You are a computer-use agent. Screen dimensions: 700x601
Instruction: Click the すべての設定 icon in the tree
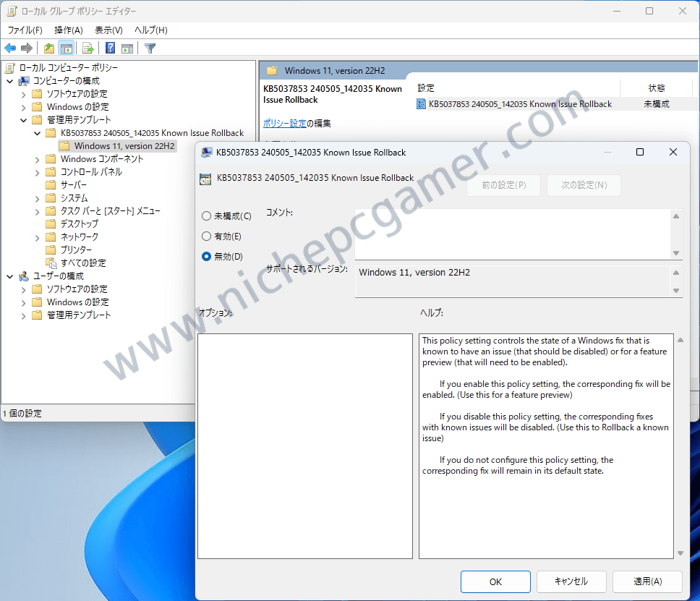[x=51, y=263]
